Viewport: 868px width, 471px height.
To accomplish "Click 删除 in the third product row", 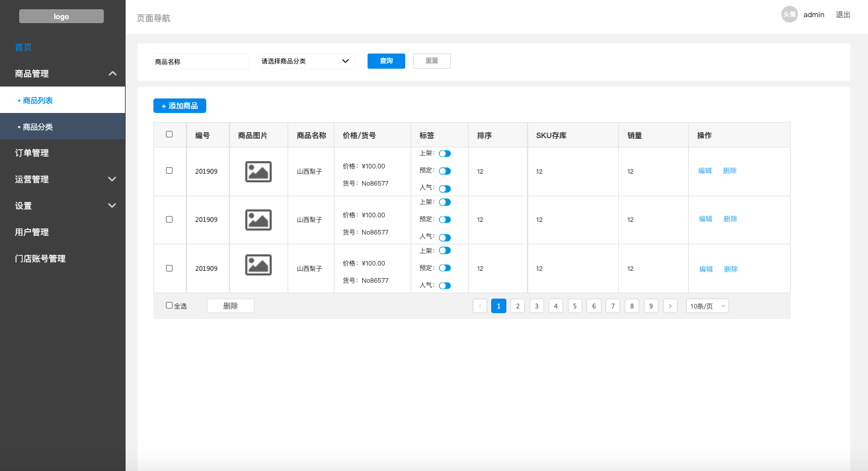I will pos(731,269).
